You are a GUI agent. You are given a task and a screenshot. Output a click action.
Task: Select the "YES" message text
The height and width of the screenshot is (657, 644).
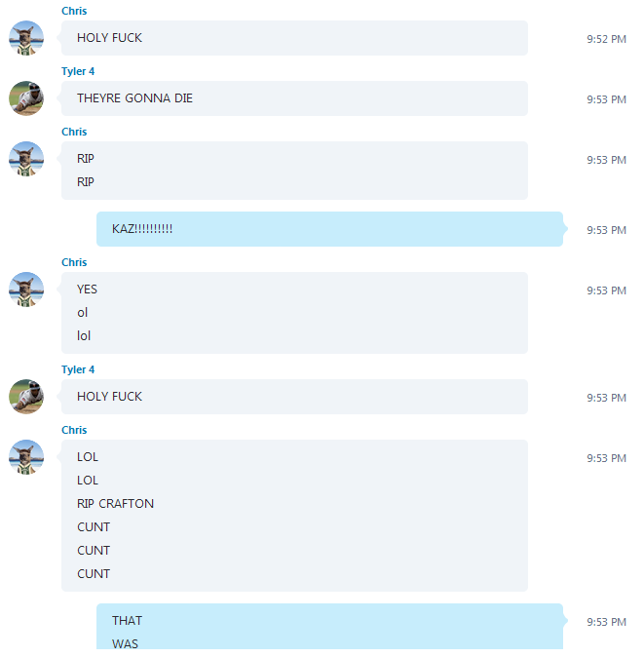(87, 290)
